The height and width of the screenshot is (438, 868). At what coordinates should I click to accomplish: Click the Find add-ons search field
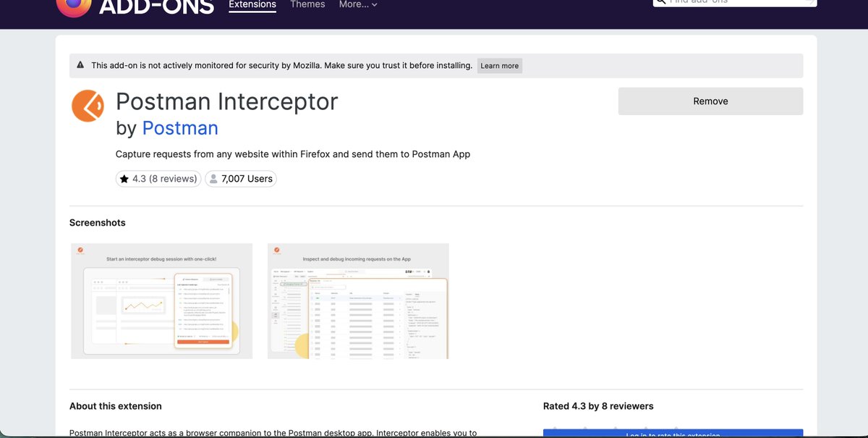click(734, 3)
